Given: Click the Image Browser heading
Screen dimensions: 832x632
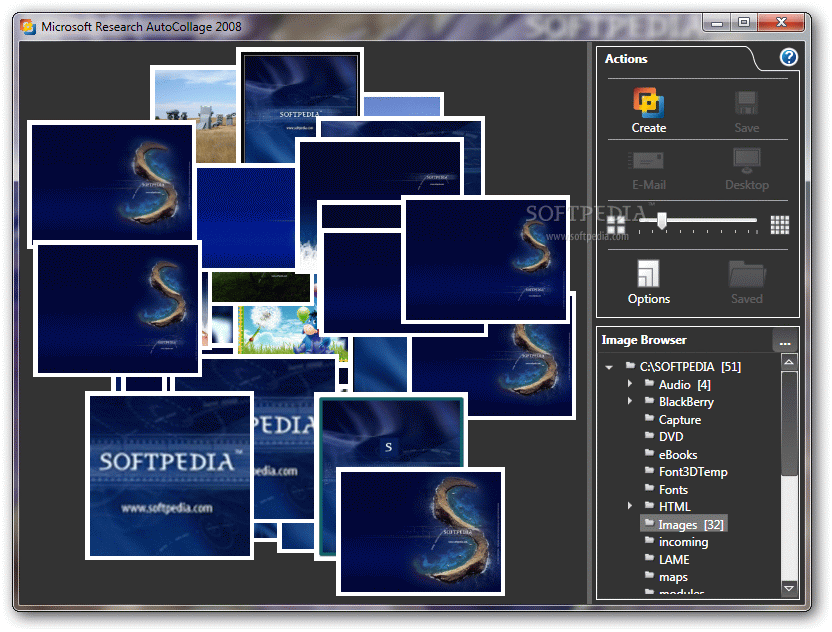Looking at the screenshot, I should [x=644, y=340].
